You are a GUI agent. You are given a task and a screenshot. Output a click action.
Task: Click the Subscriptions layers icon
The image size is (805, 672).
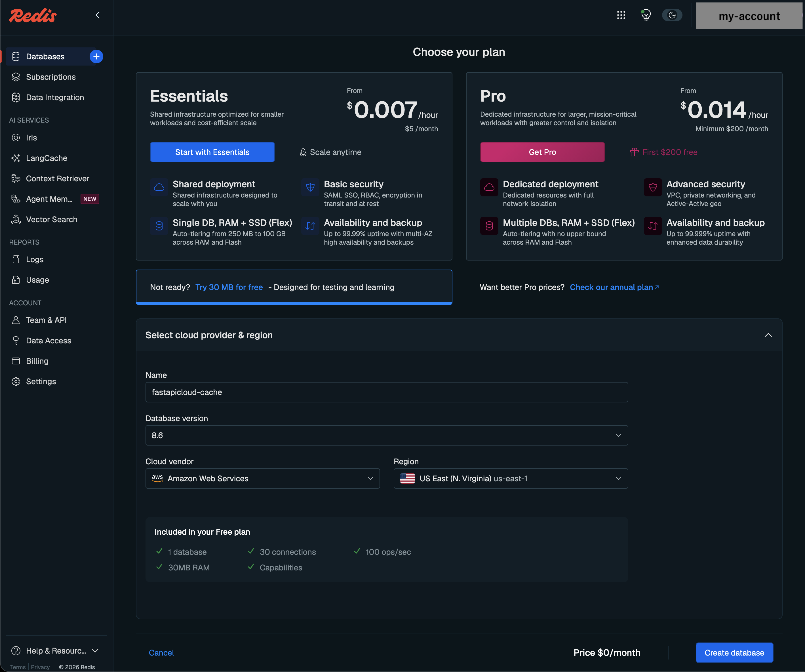16,77
